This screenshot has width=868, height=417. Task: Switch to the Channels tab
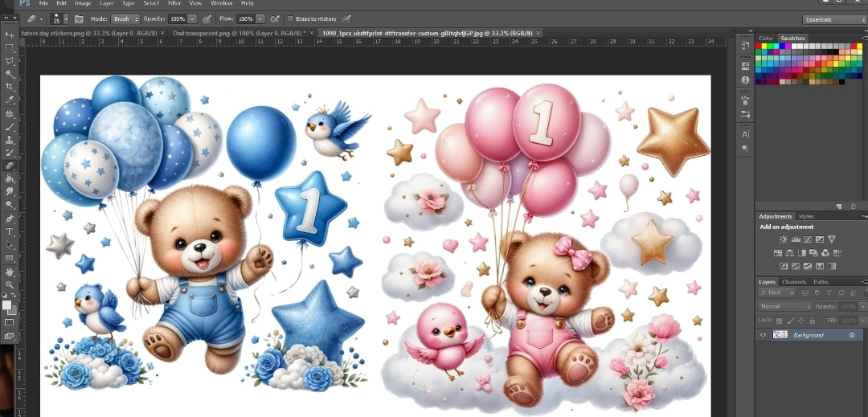[794, 282]
